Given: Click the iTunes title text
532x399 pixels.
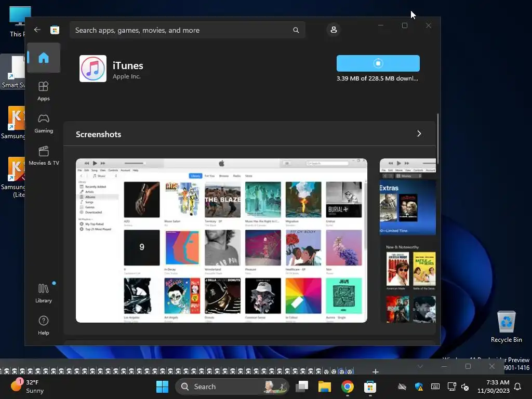Looking at the screenshot, I should click(x=128, y=65).
